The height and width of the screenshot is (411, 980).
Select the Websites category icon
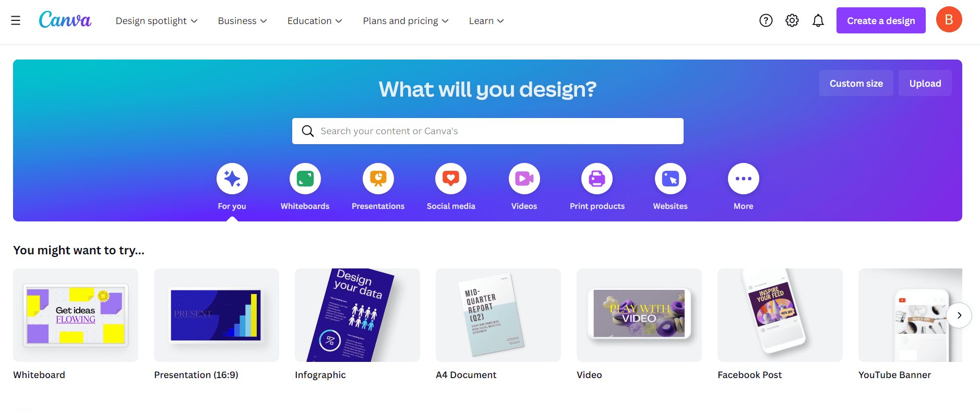click(x=671, y=179)
